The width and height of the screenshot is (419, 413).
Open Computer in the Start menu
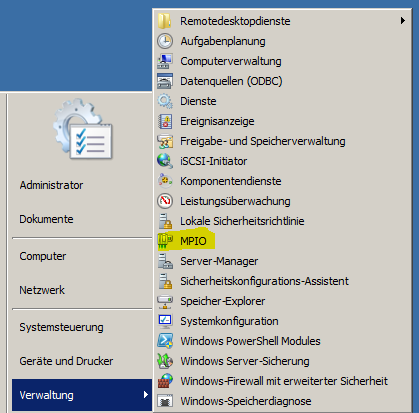[x=82, y=256]
